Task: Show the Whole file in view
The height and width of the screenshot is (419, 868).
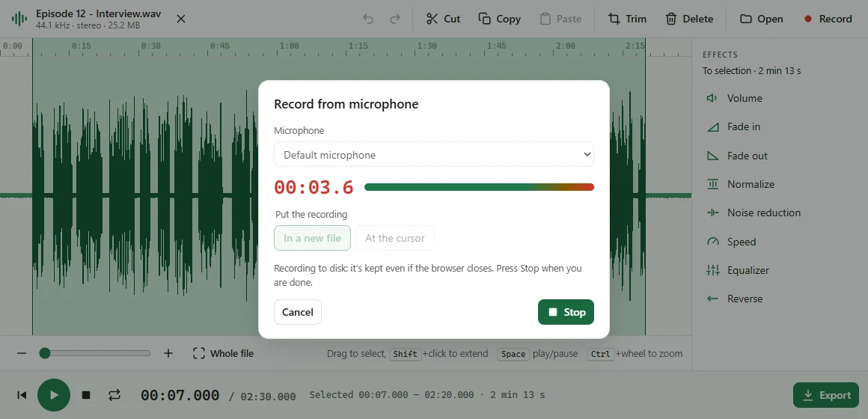Action: tap(223, 353)
